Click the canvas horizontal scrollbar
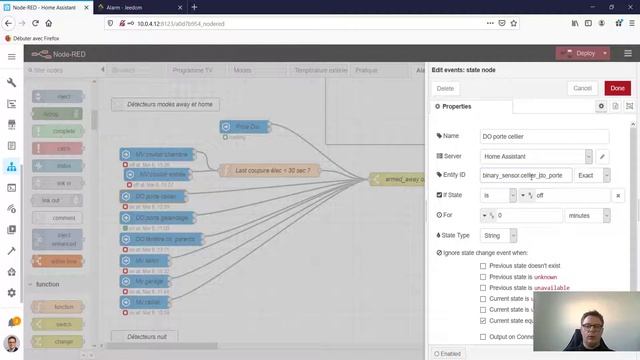 (x=161, y=346)
